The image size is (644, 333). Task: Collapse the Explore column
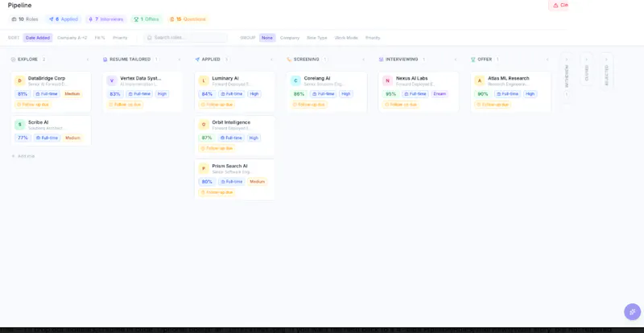[88, 60]
